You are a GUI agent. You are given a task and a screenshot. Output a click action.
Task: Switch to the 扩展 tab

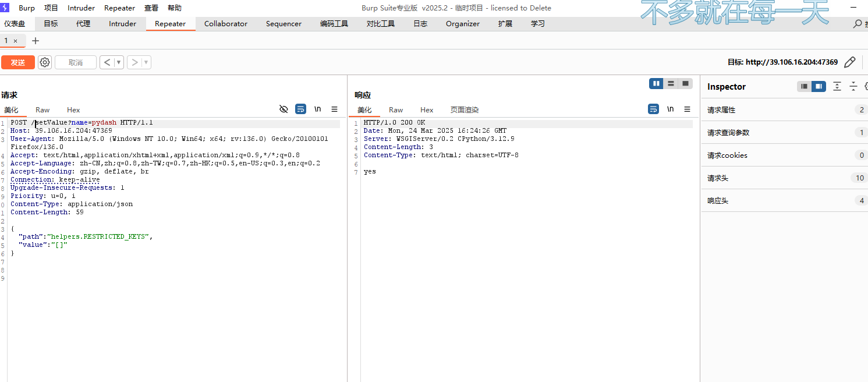(505, 24)
